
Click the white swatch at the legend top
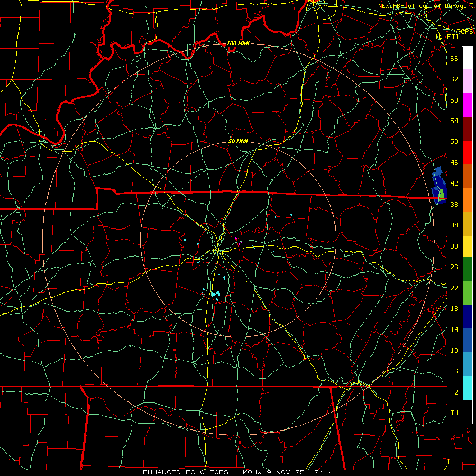point(467,58)
